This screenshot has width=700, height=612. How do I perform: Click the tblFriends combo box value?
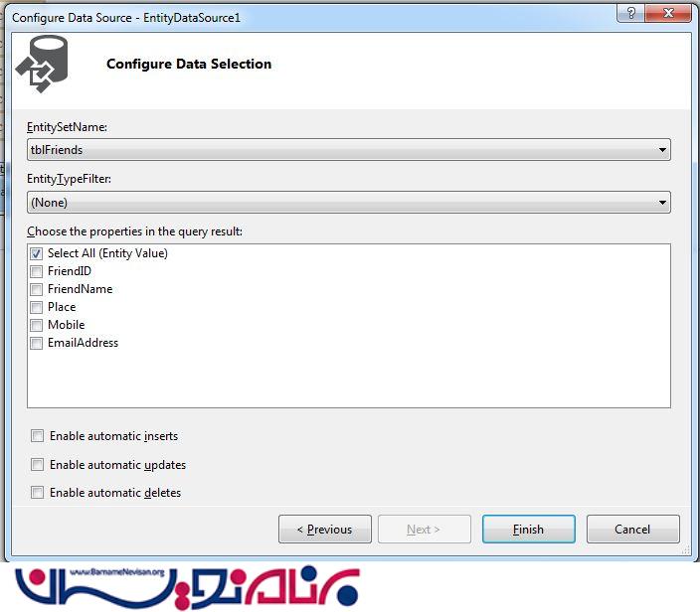pyautogui.click(x=338, y=150)
